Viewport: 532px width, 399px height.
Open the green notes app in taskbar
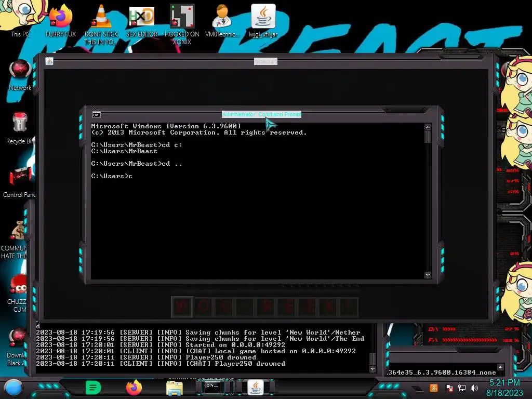(x=93, y=388)
